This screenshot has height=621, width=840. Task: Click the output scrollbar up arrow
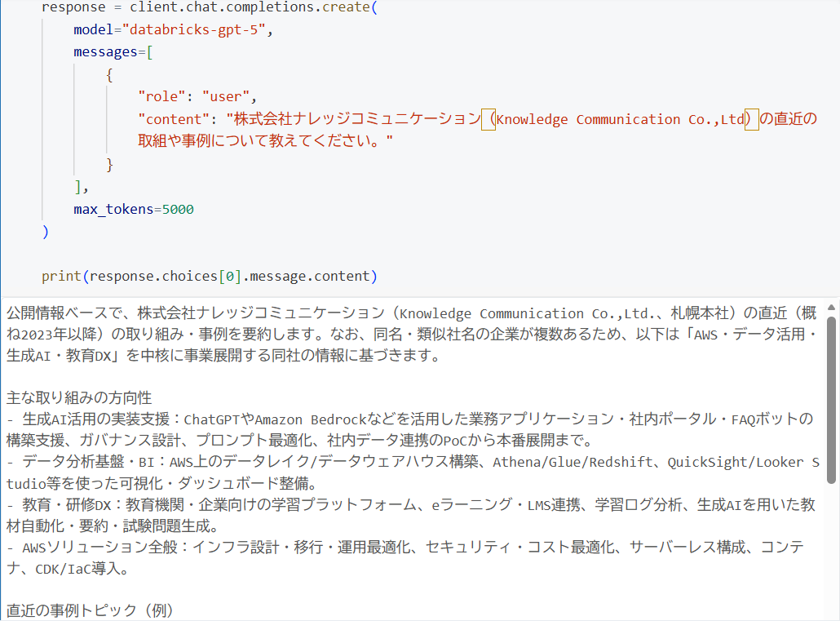[x=831, y=308]
